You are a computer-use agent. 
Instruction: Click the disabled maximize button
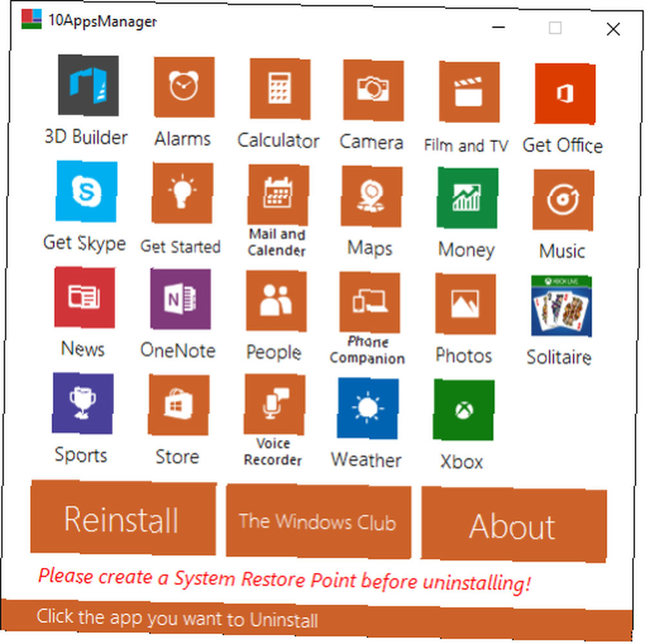click(x=555, y=28)
